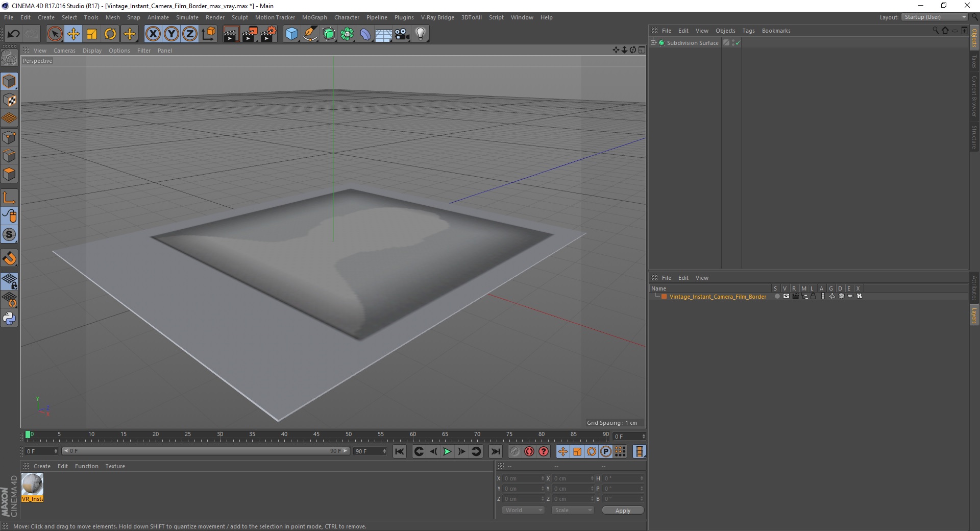Activate the Move tool in top toolbar
The width and height of the screenshot is (980, 531).
point(73,34)
